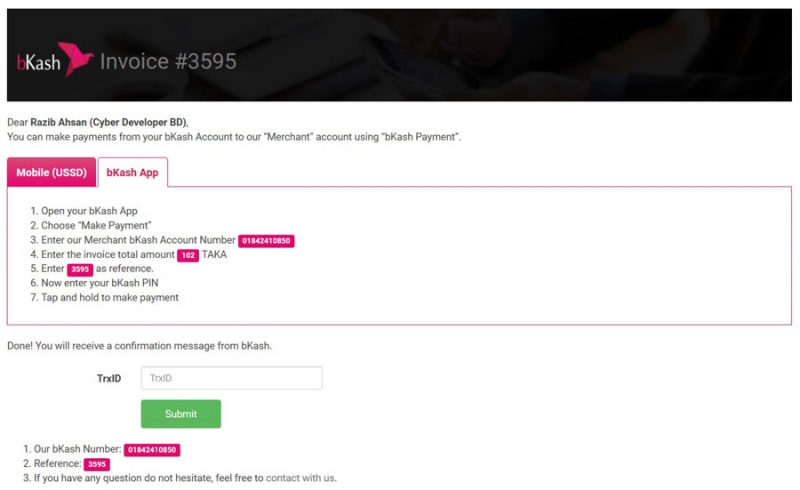This screenshot has width=800, height=490.
Task: Click the 102 amount badge
Action: tap(188, 255)
